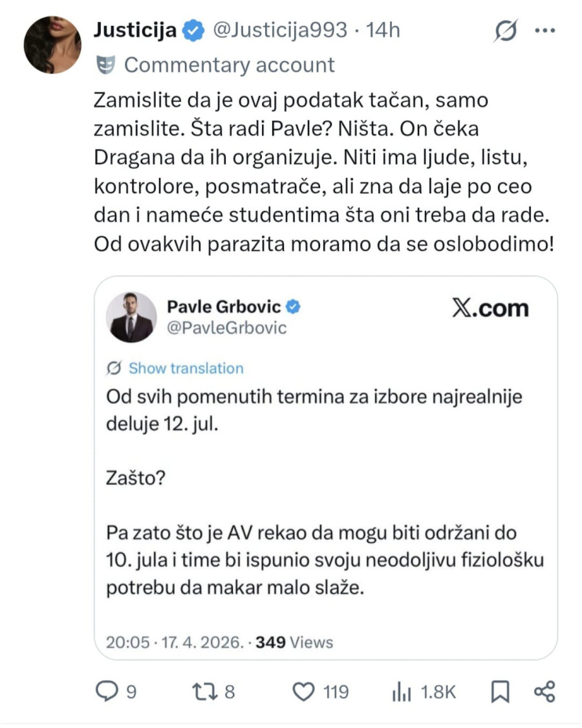This screenshot has width=582, height=728.
Task: Open the timestamp showing 14h
Action: pyautogui.click(x=382, y=29)
